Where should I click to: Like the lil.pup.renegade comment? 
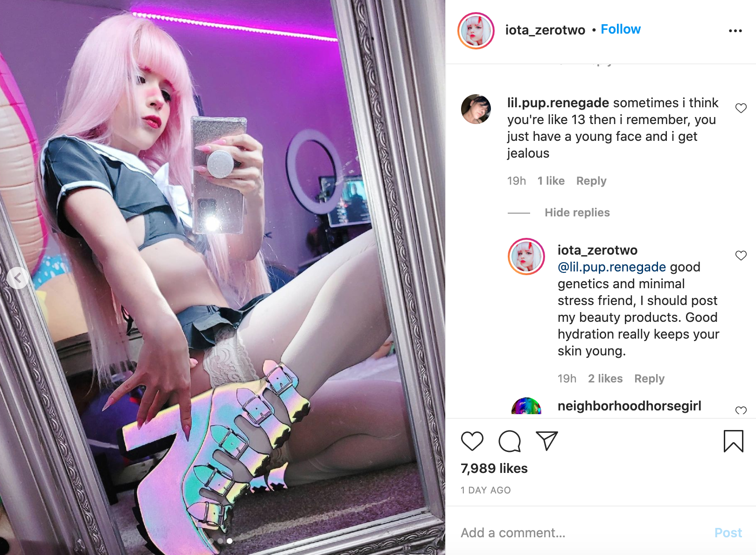[x=741, y=108]
